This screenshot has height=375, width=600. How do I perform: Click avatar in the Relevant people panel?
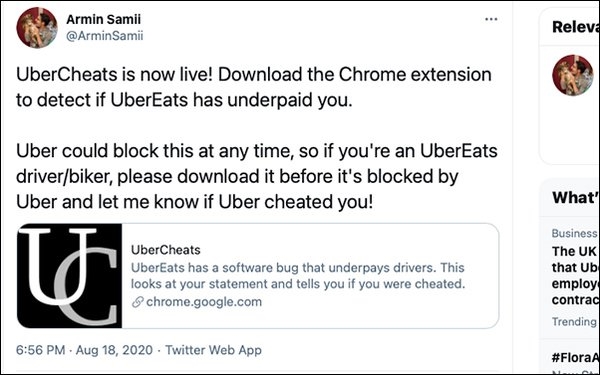coord(572,75)
